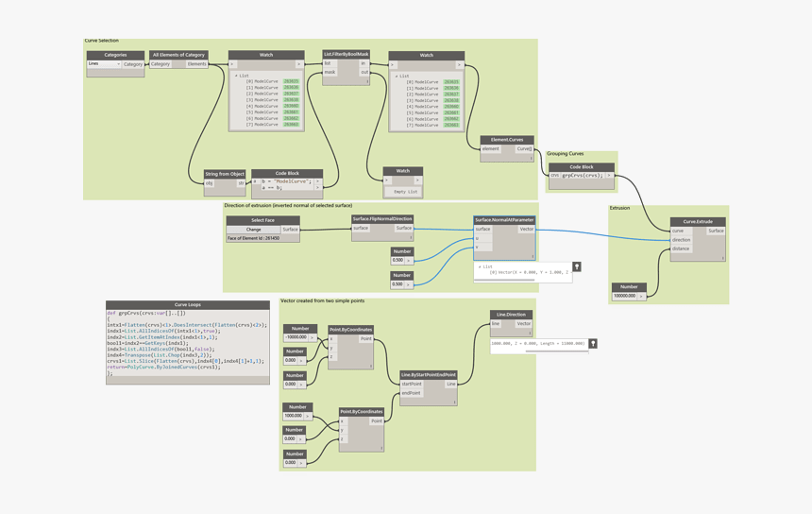Viewport: 812px width, 514px height.
Task: Click the first Watch node input port
Action: point(232,64)
